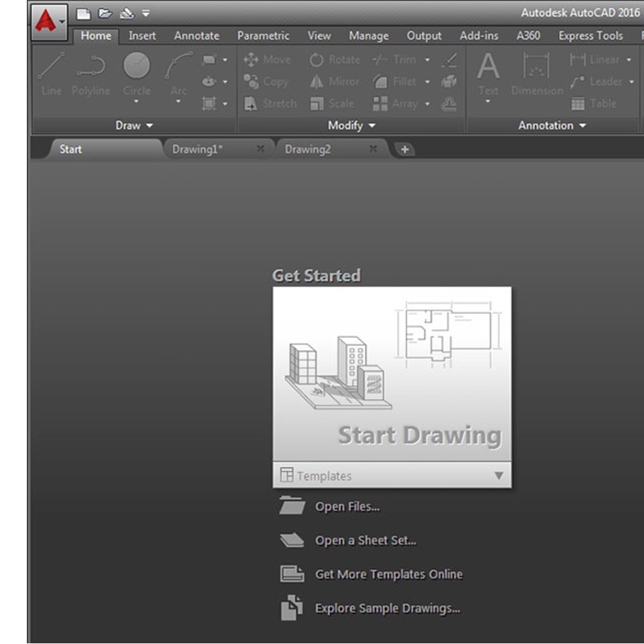Click Get More Templates Online

[388, 574]
